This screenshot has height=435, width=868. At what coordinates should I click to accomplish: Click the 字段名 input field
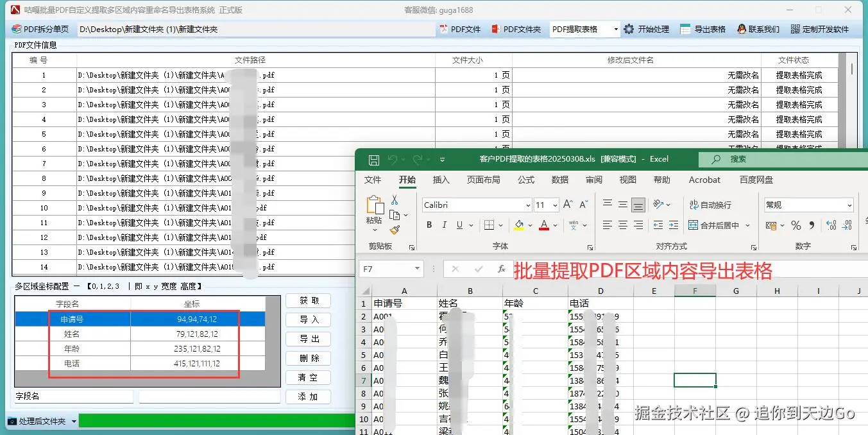click(74, 397)
